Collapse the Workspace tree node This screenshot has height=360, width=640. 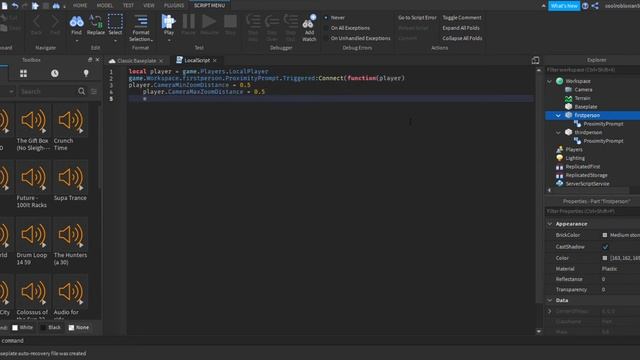point(549,81)
